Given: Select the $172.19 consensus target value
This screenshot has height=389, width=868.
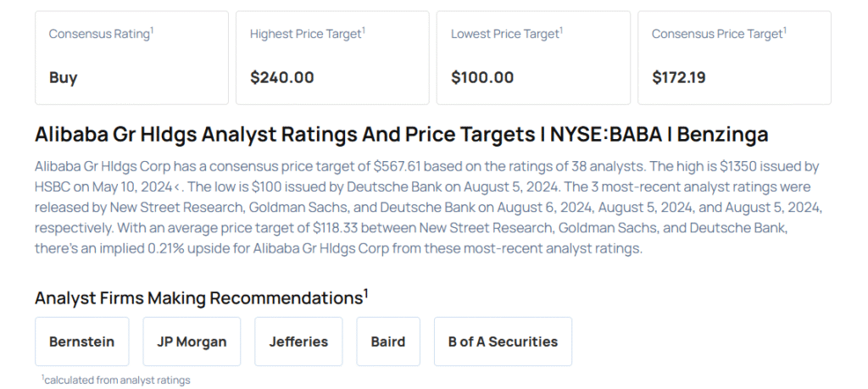Looking at the screenshot, I should pyautogui.click(x=679, y=77).
